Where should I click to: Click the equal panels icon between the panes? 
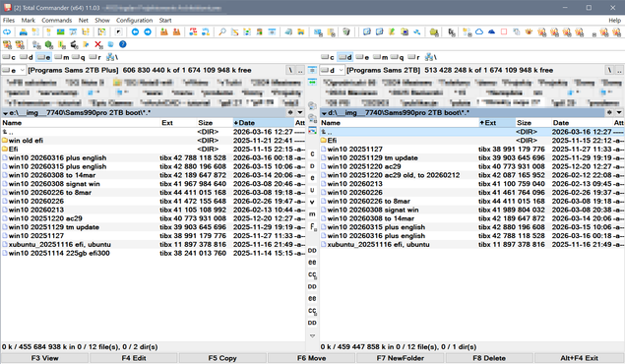click(x=313, y=70)
